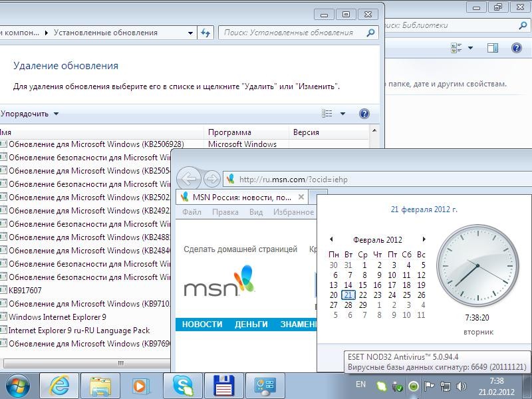The image size is (532, 399).
Task: Close the MSN Россия tab
Action: (301, 197)
